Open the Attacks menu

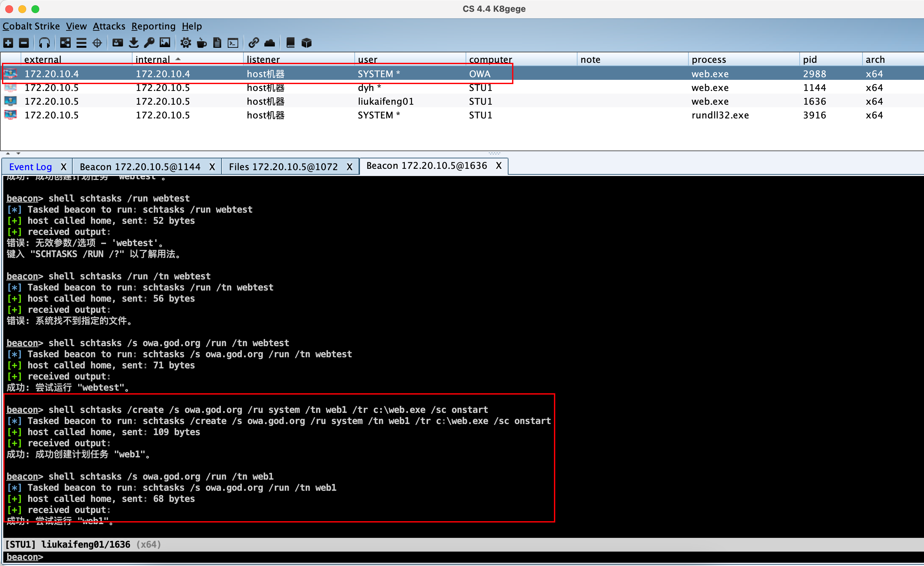109,26
